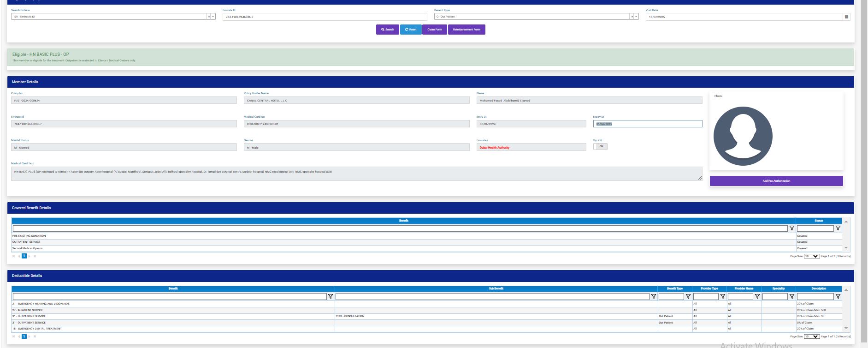868x348 pixels.
Task: Click the Add Pre-Authorization button
Action: (776, 181)
